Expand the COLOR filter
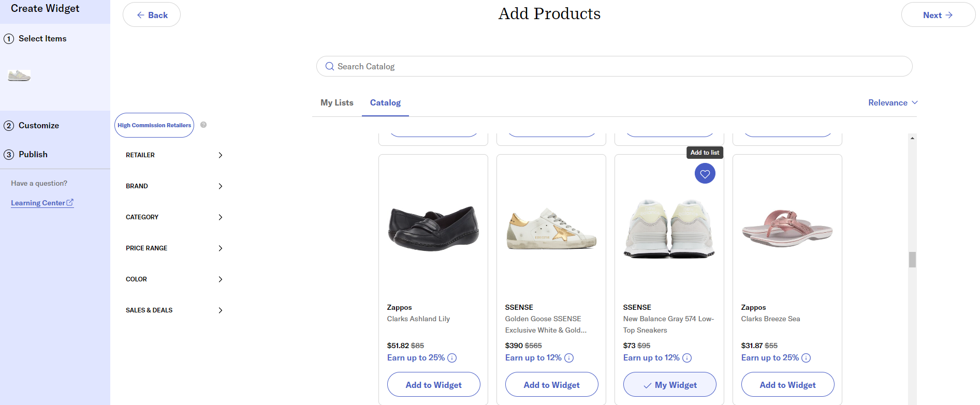The height and width of the screenshot is (405, 980). tap(174, 279)
